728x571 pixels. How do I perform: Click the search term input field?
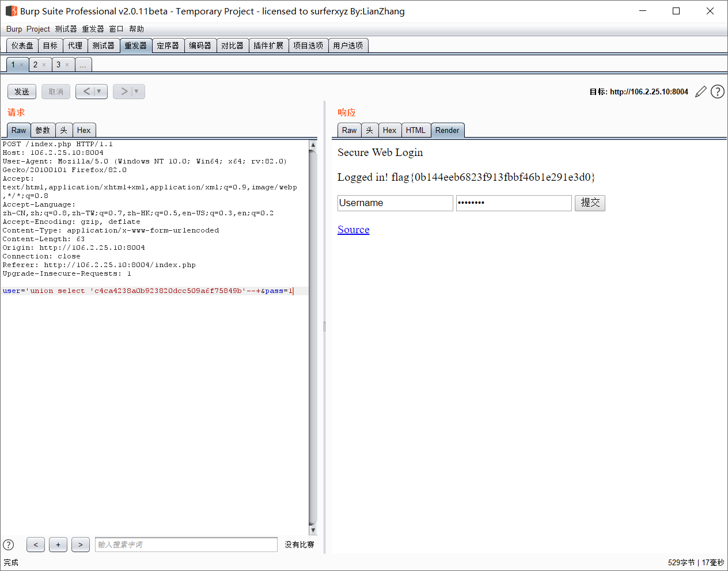(x=186, y=545)
